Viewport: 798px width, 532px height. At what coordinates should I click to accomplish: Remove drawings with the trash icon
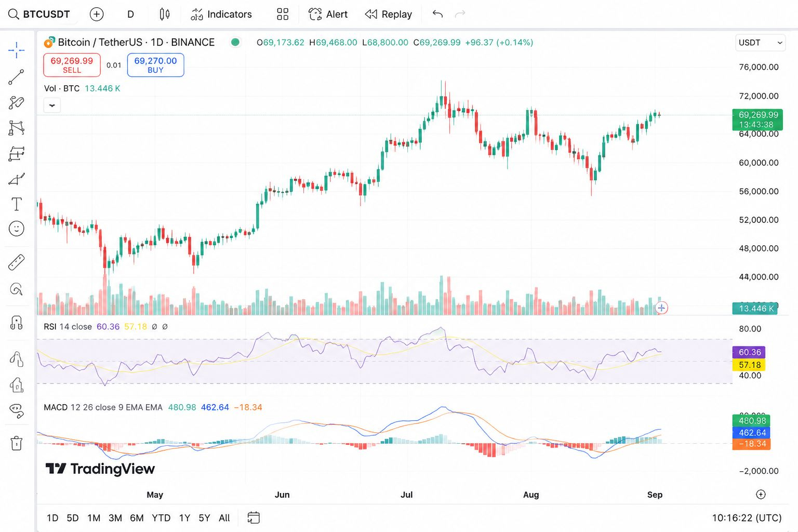pyautogui.click(x=17, y=443)
